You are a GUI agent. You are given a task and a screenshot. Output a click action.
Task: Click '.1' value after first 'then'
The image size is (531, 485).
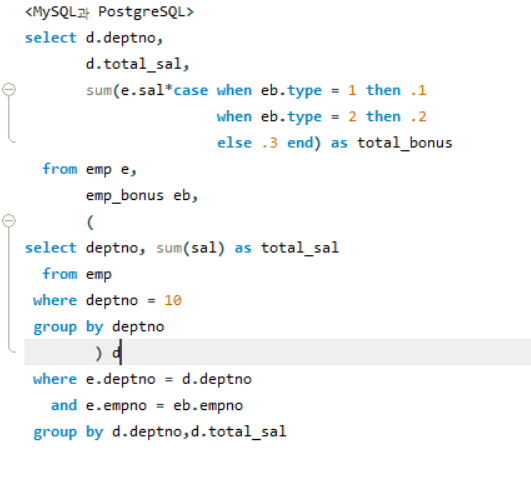tap(418, 90)
